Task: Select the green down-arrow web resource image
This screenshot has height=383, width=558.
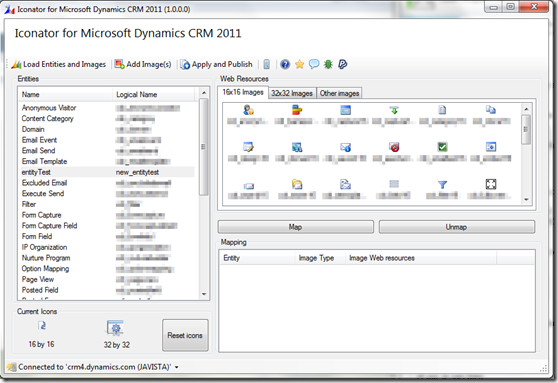Action: pyautogui.click(x=394, y=110)
